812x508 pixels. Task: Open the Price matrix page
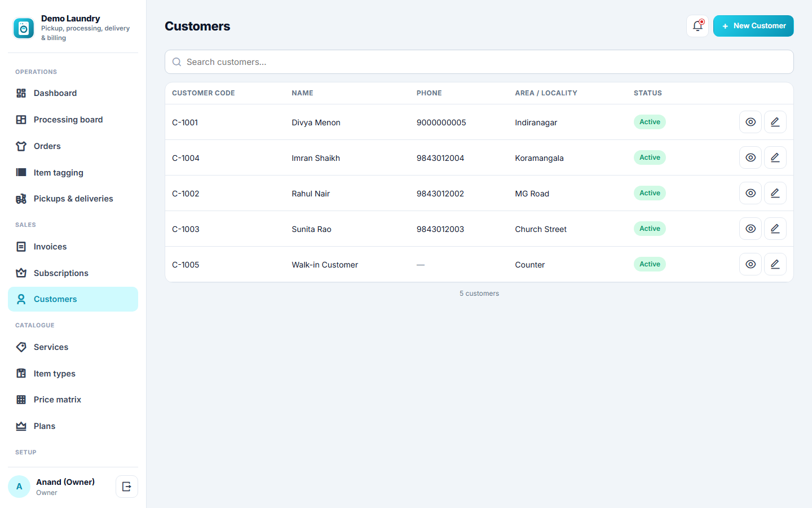73,400
